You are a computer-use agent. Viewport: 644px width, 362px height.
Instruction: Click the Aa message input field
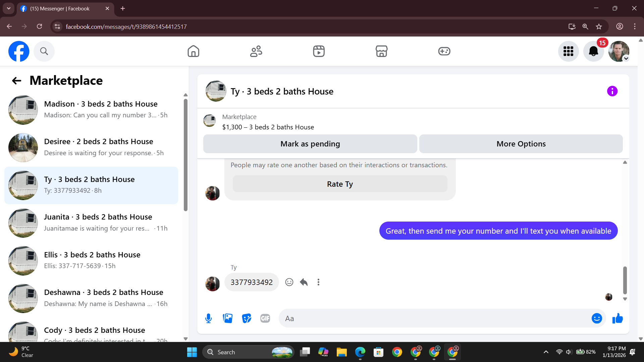point(433,318)
